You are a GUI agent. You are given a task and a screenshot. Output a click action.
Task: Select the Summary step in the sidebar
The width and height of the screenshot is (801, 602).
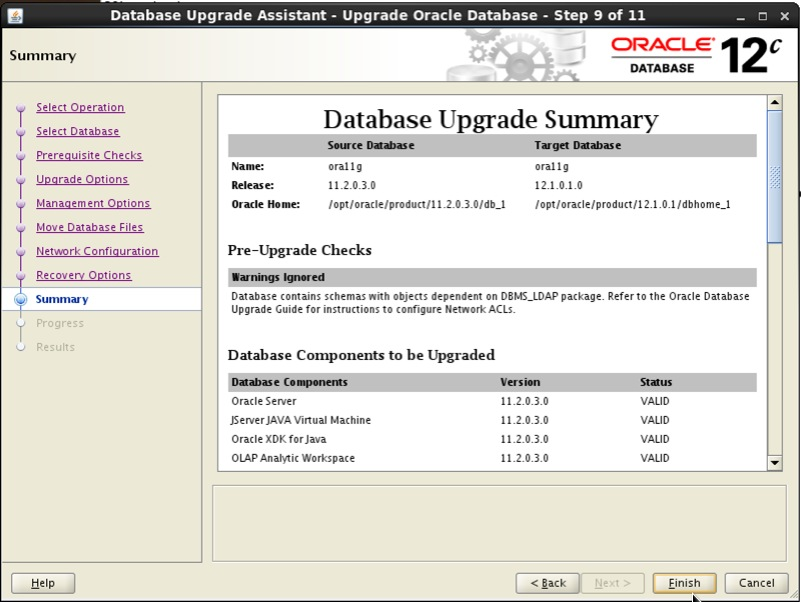(62, 299)
